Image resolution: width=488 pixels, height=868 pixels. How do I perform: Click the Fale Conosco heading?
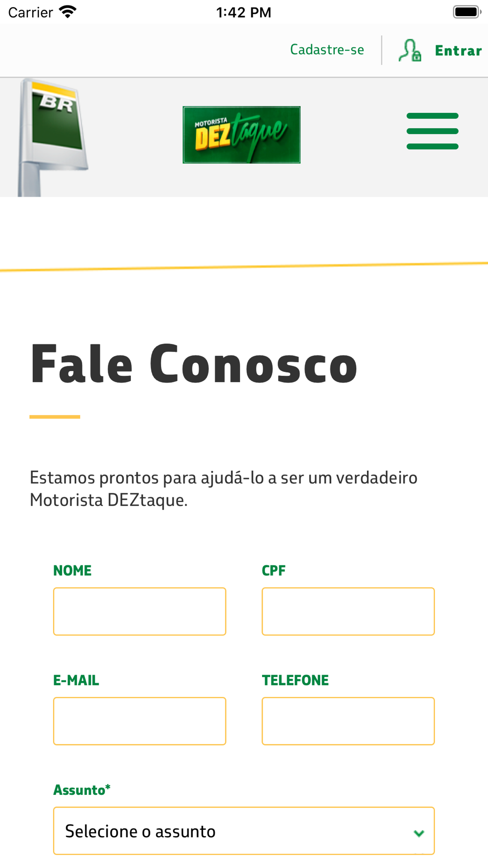pyautogui.click(x=194, y=364)
